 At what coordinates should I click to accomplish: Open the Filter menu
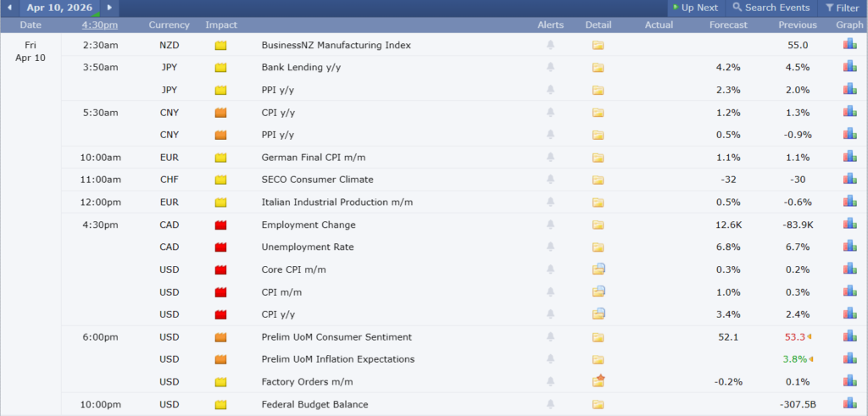click(842, 8)
